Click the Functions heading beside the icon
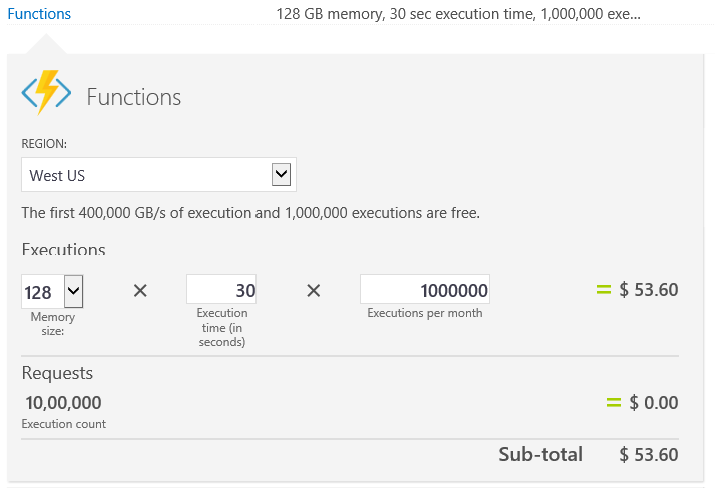The width and height of the screenshot is (715, 488). tap(134, 97)
